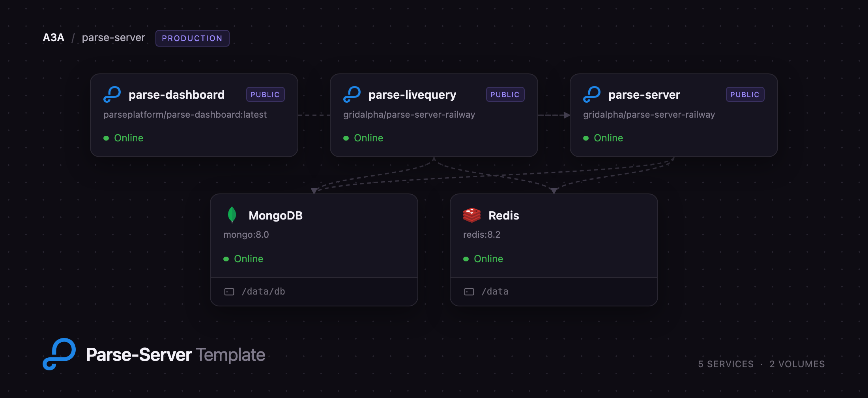This screenshot has height=398, width=868.
Task: Click the 5 SERVICES count label
Action: 726,364
